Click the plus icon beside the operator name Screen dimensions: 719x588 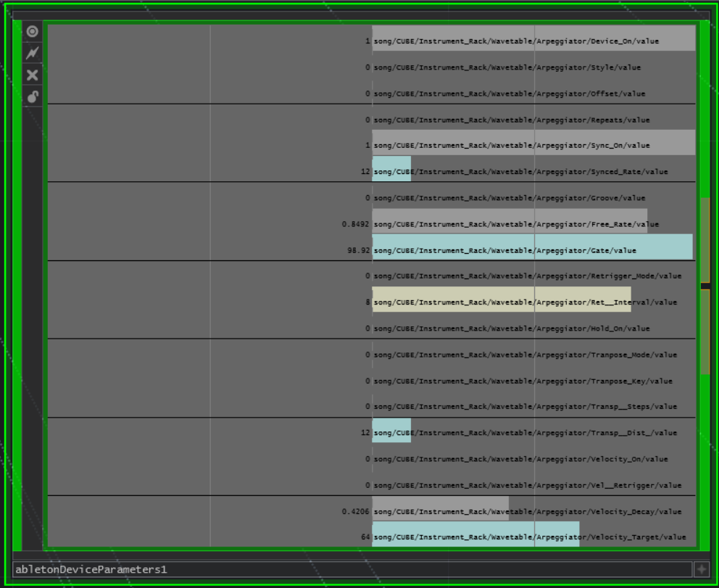[702, 569]
